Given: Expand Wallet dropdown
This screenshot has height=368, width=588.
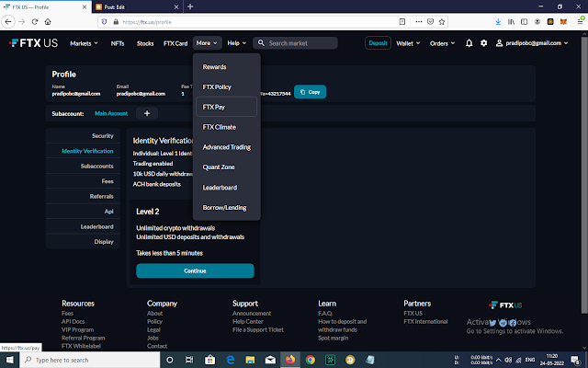Looking at the screenshot, I should coord(408,43).
